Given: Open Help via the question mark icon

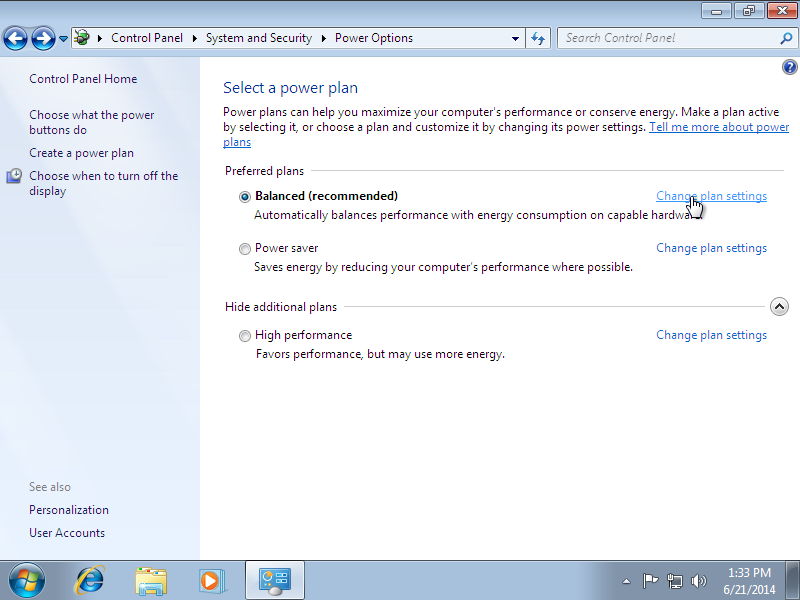Looking at the screenshot, I should (x=789, y=67).
